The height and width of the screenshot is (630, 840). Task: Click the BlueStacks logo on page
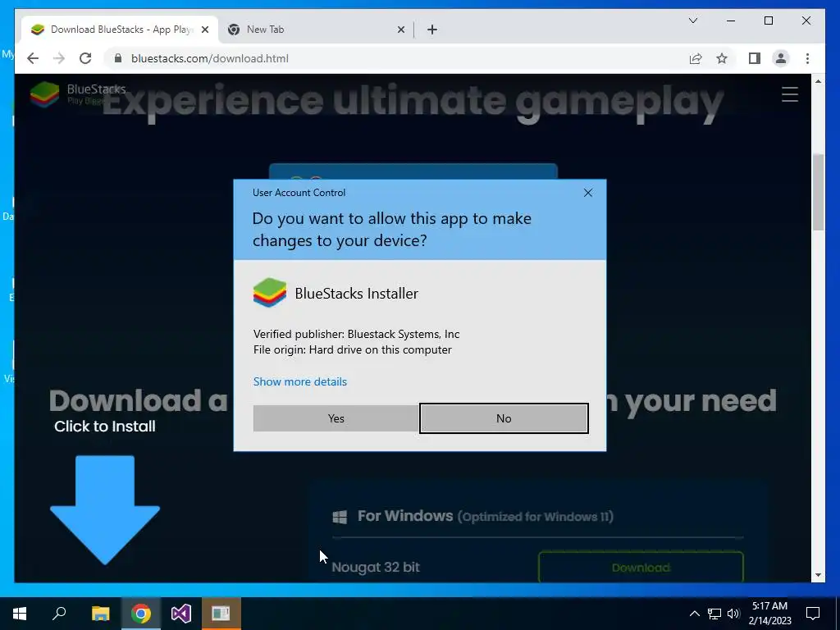pos(78,94)
